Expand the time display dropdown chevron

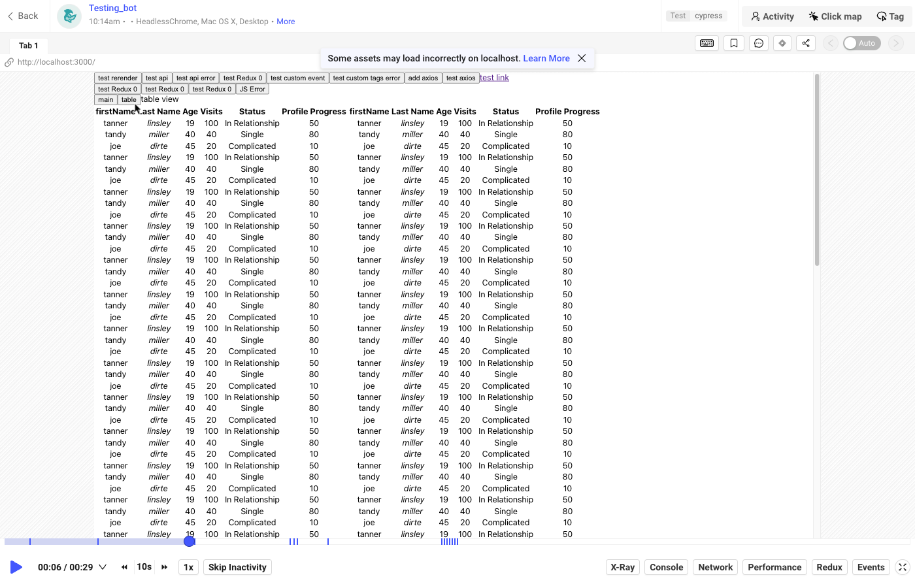(x=103, y=567)
